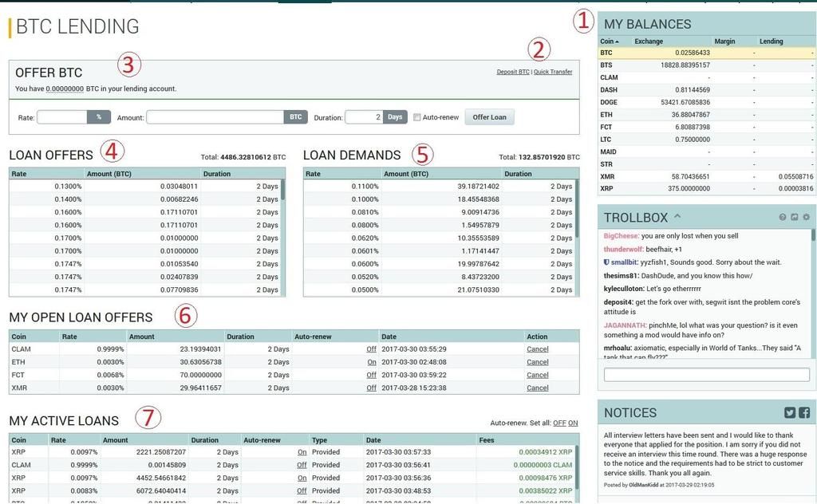
Task: Pick the 0.1100% loan demand row
Action: tap(440, 186)
